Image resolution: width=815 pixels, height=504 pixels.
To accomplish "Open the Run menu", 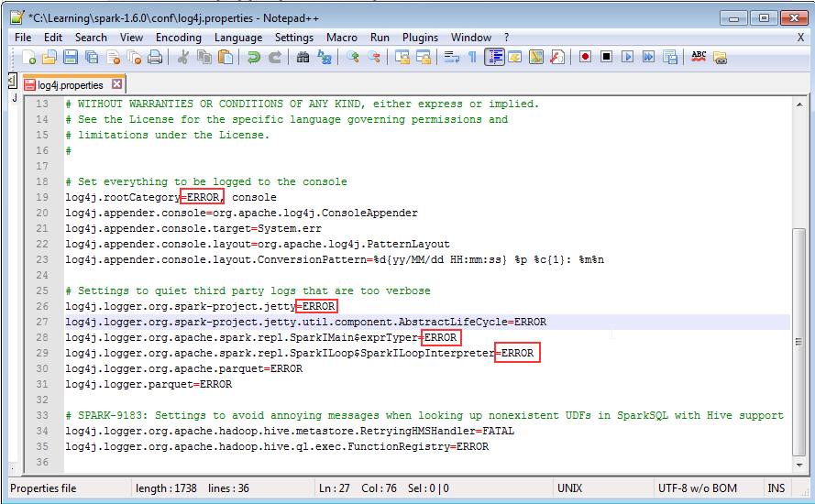I will [380, 38].
